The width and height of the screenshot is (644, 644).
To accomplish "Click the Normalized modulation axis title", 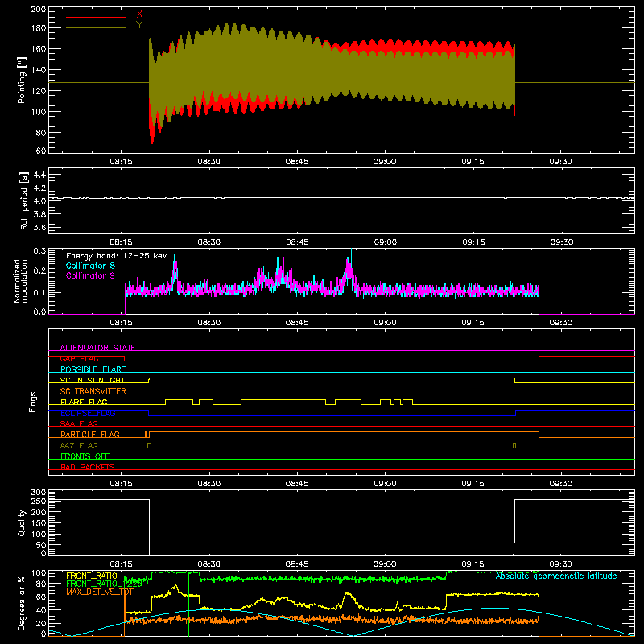I will [20, 281].
